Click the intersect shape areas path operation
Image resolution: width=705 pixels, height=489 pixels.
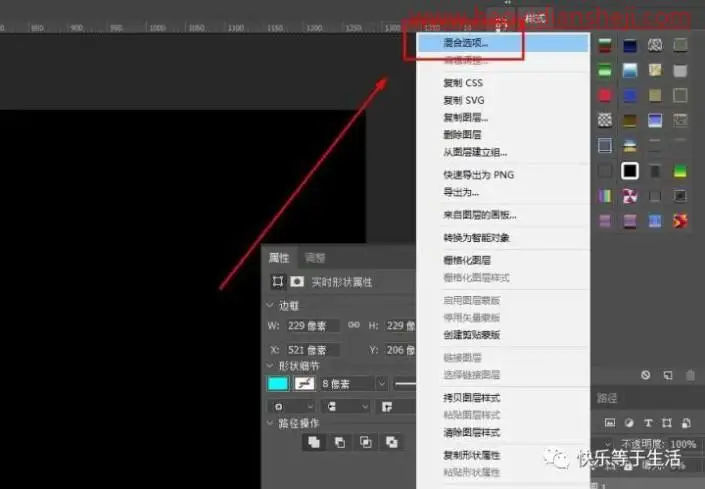366,442
